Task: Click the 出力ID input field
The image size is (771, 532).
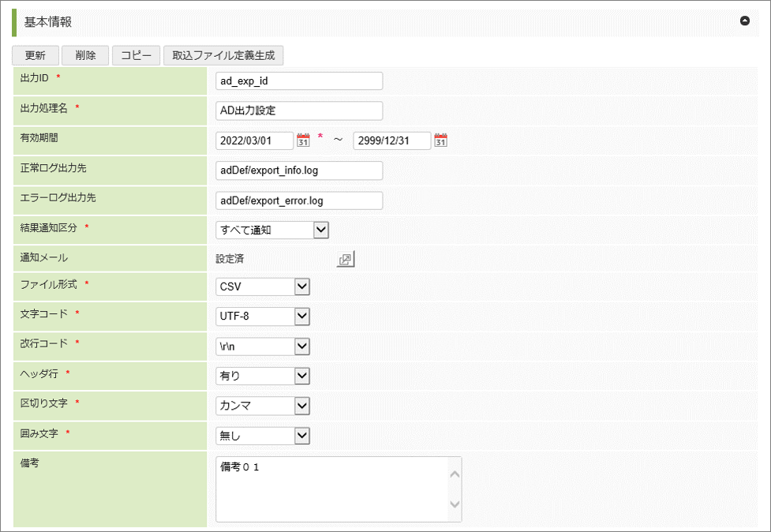Action: 298,81
